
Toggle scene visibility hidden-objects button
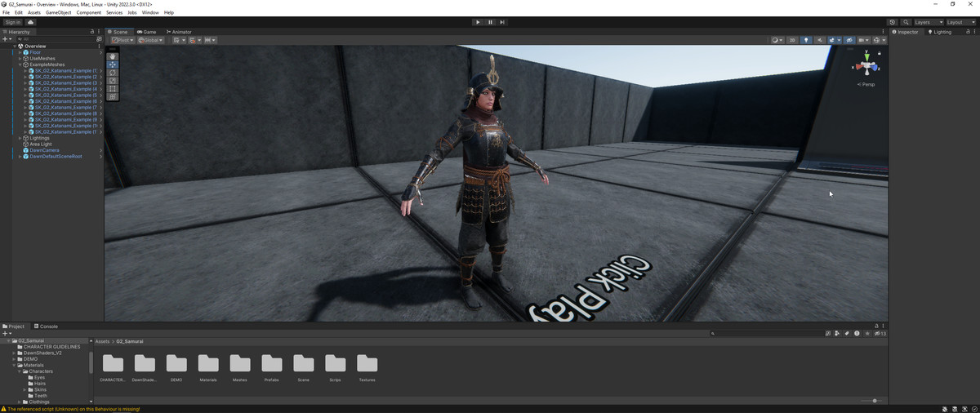tap(849, 40)
